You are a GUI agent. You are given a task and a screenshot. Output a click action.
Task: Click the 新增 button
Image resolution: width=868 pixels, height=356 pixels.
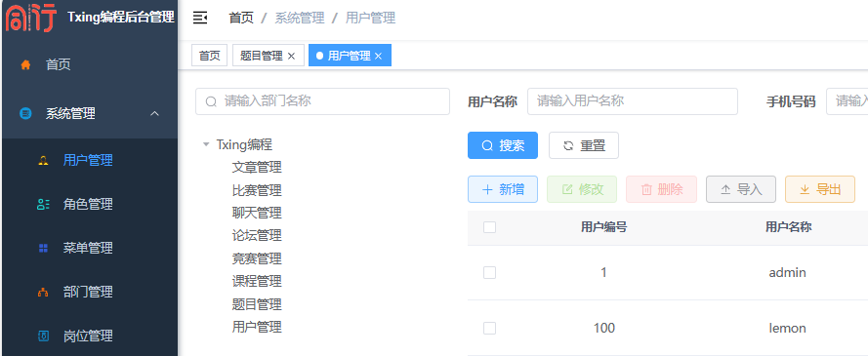coord(503,189)
